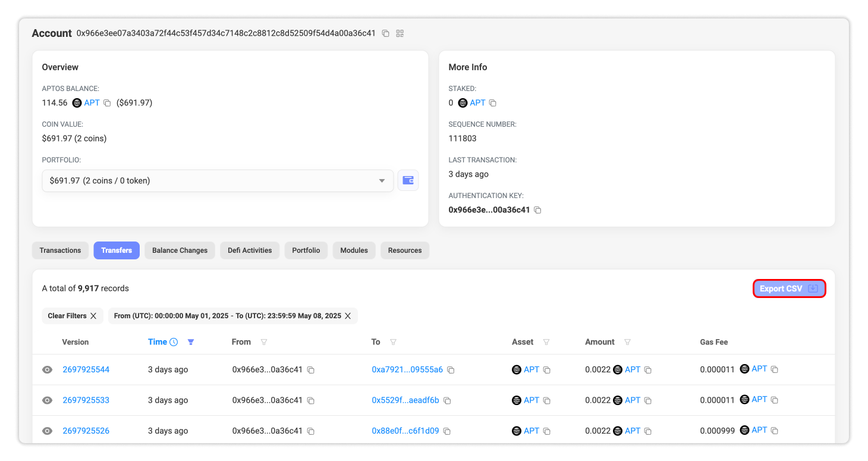The height and width of the screenshot is (461, 868).
Task: Open transaction version 2697925533 link
Action: [86, 400]
